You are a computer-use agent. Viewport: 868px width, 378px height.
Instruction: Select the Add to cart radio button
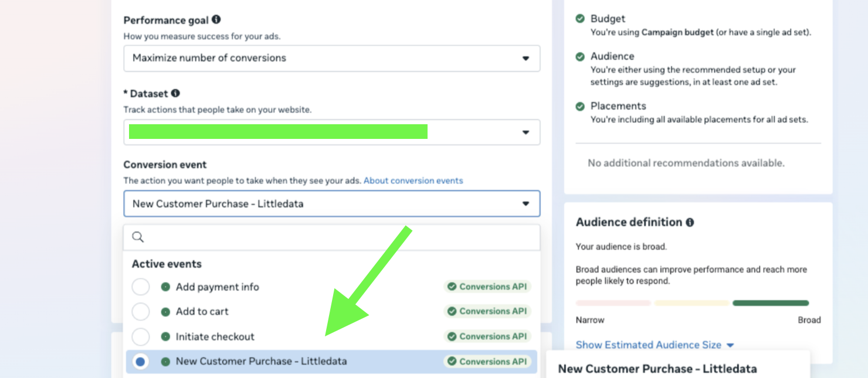pyautogui.click(x=141, y=312)
